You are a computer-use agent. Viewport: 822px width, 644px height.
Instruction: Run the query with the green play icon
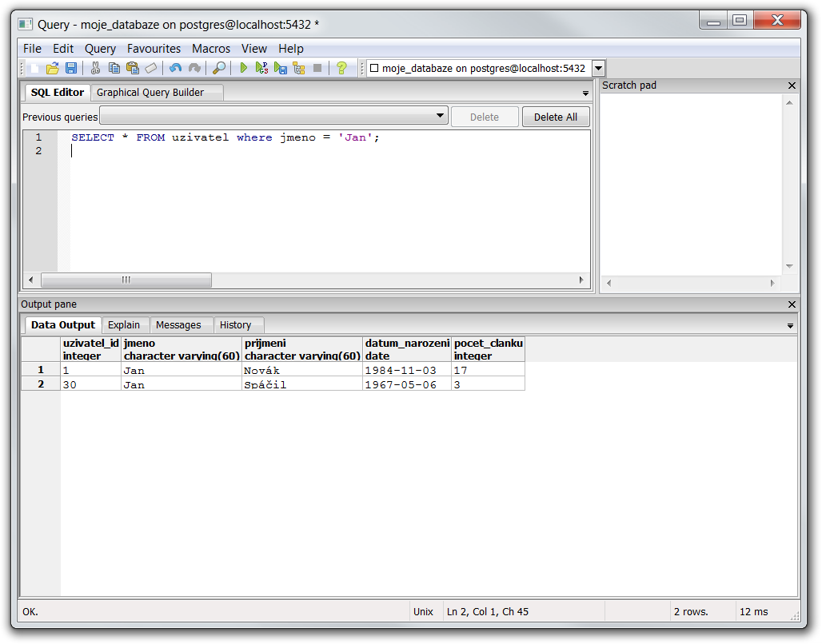coord(244,69)
